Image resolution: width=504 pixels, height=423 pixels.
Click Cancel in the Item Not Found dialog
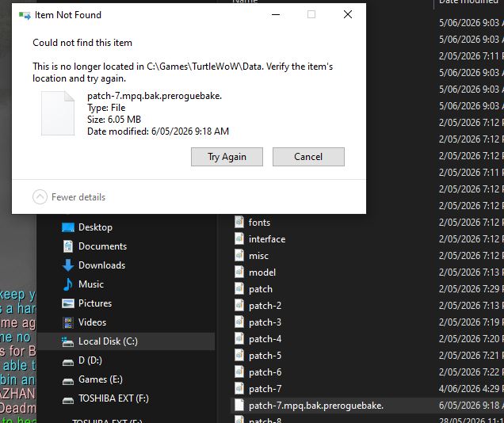click(308, 157)
